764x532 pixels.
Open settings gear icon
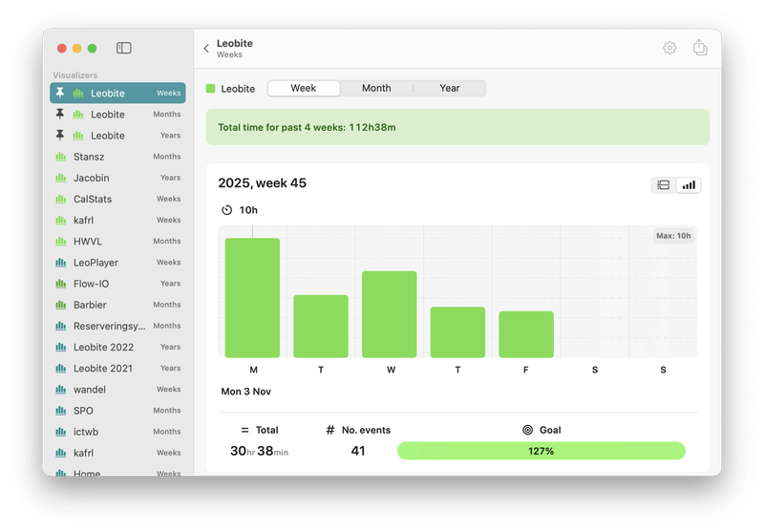pyautogui.click(x=669, y=48)
